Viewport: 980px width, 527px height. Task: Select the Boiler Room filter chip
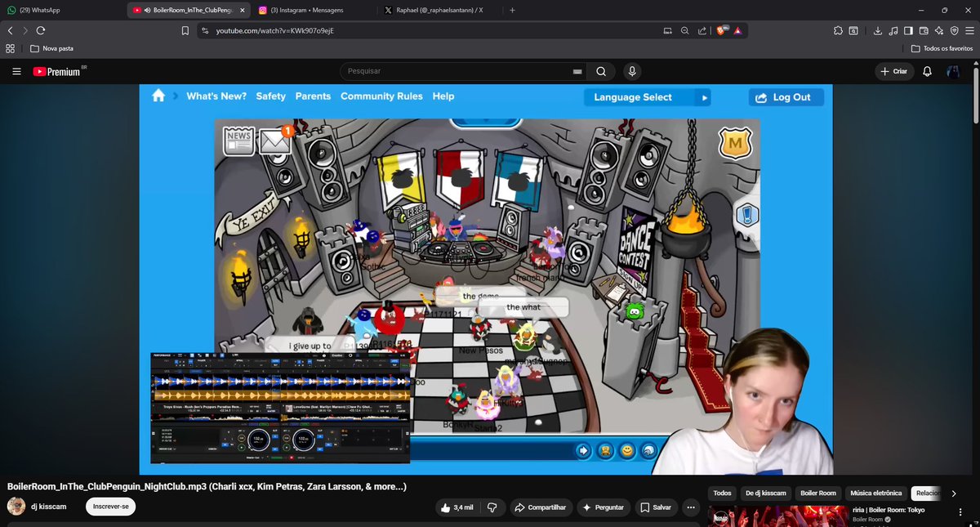click(817, 494)
